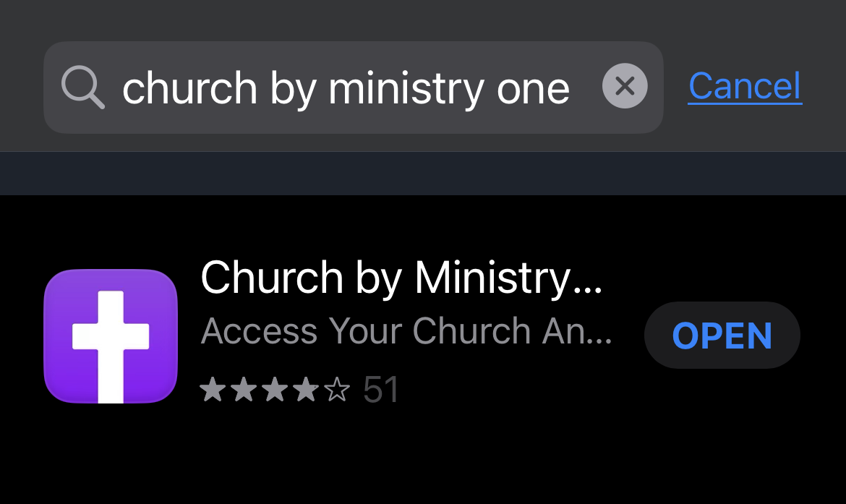Tap the second filled rating star
The image size is (846, 504).
point(243,390)
